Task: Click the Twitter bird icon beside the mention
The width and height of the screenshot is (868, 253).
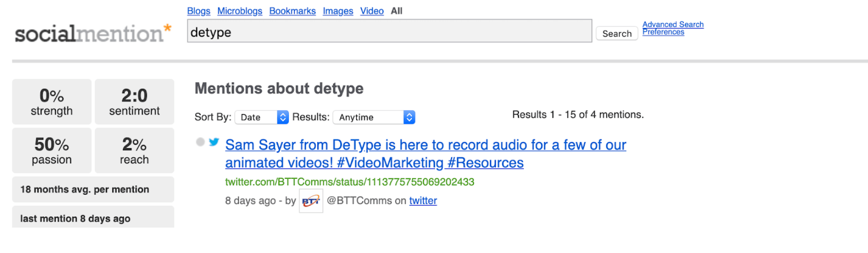Action: point(214,142)
